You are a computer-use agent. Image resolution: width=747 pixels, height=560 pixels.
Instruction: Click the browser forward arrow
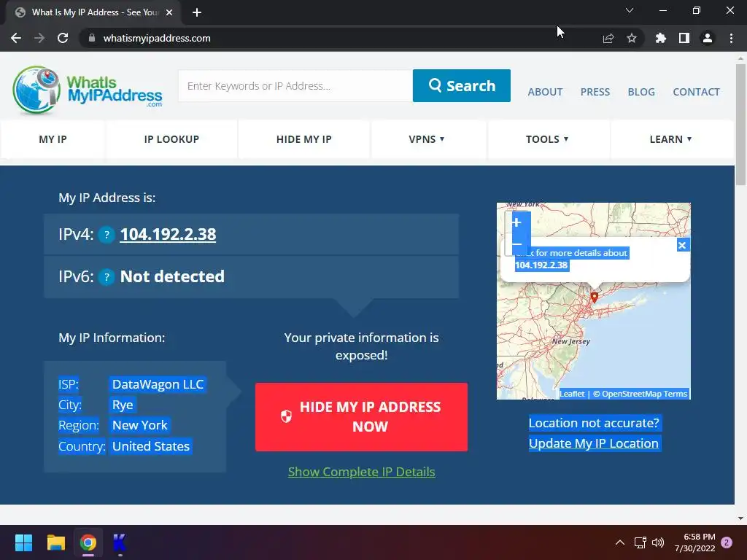(x=39, y=38)
